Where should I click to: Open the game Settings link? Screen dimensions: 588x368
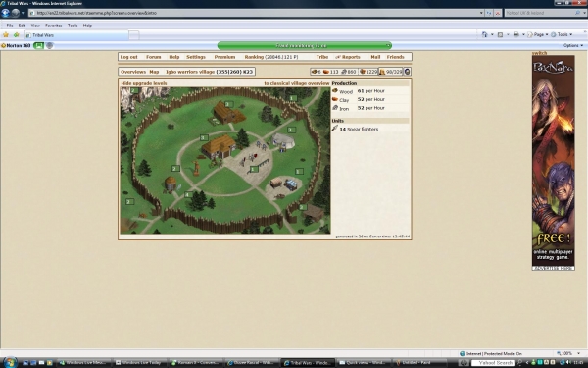(x=196, y=57)
